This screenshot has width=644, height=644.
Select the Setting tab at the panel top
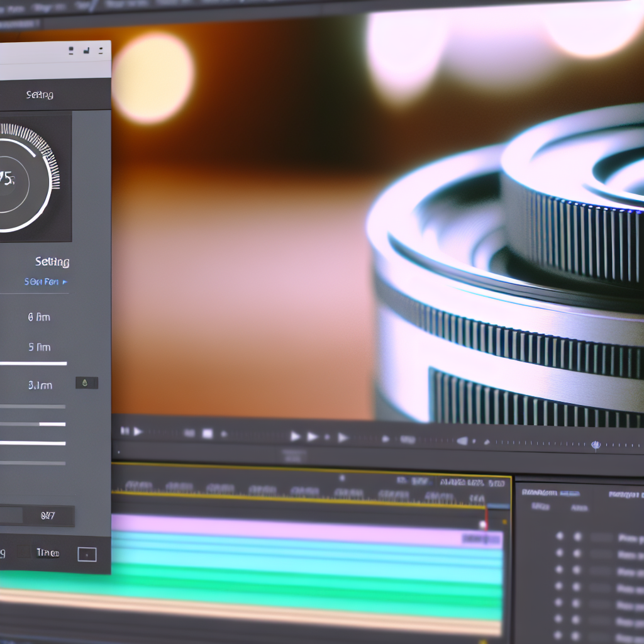point(40,95)
